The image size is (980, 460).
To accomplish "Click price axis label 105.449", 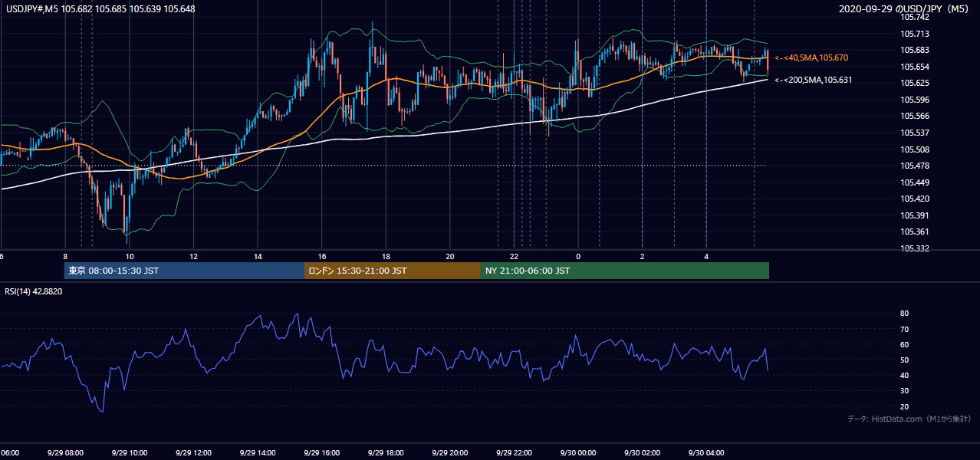I will pos(914,182).
